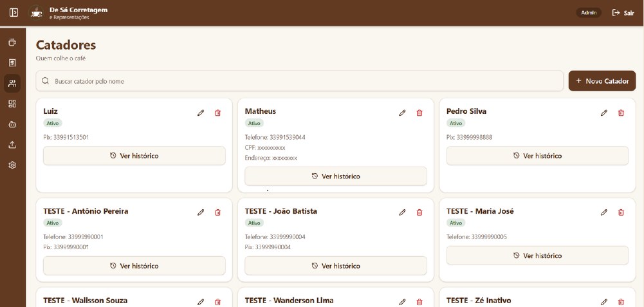Edit TESTE - João Batista pencil icon
Image resolution: width=644 pixels, height=307 pixels.
[x=402, y=212]
